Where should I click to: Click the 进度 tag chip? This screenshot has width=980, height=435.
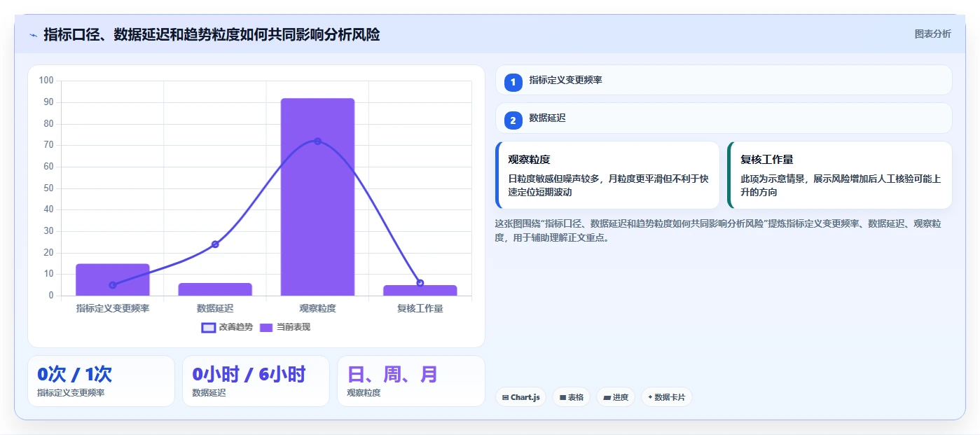click(x=616, y=397)
